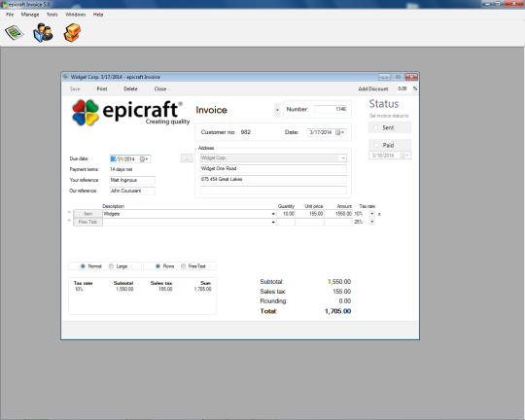This screenshot has width=525, height=420.
Task: Click the Your reference field
Action: coord(132,180)
